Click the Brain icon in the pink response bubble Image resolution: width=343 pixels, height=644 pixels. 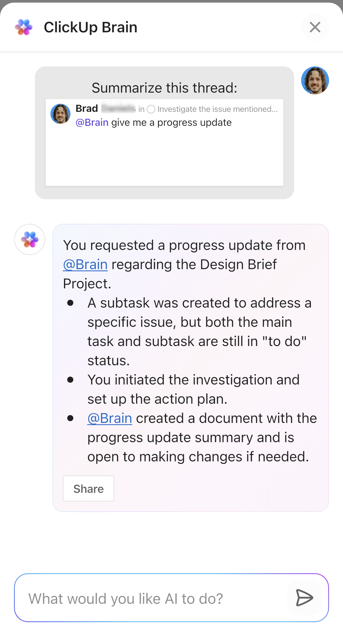click(x=29, y=239)
